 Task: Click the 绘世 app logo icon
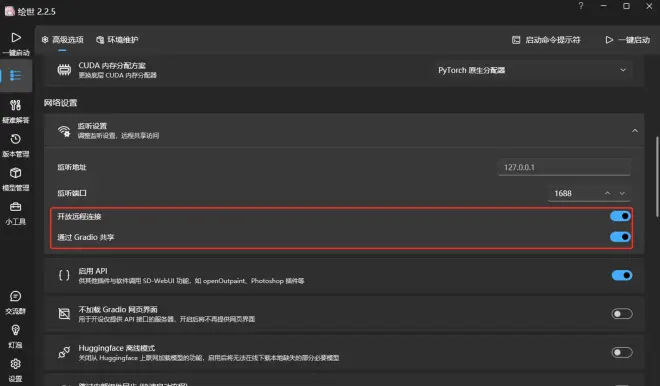click(x=10, y=11)
